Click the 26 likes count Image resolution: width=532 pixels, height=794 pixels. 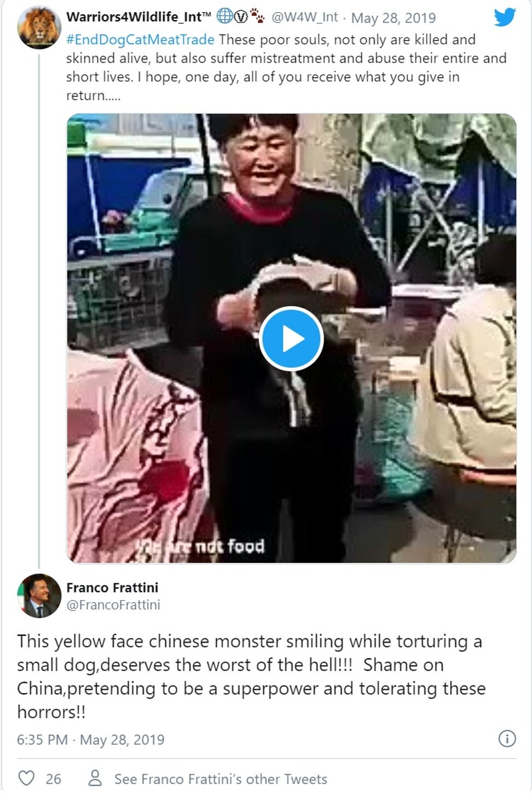tap(53, 779)
